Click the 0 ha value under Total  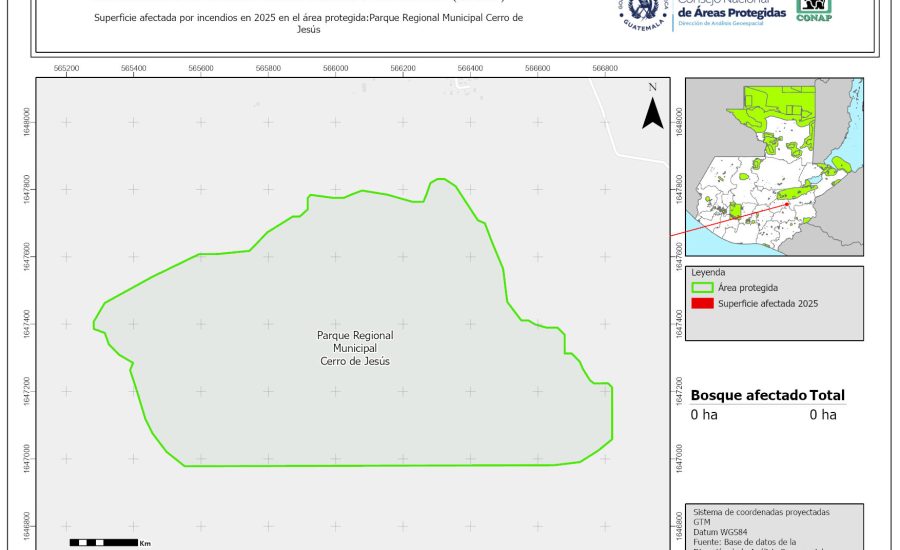click(x=822, y=415)
